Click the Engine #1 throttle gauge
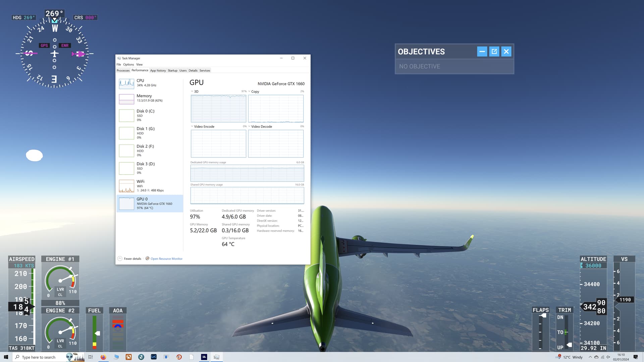 60,281
